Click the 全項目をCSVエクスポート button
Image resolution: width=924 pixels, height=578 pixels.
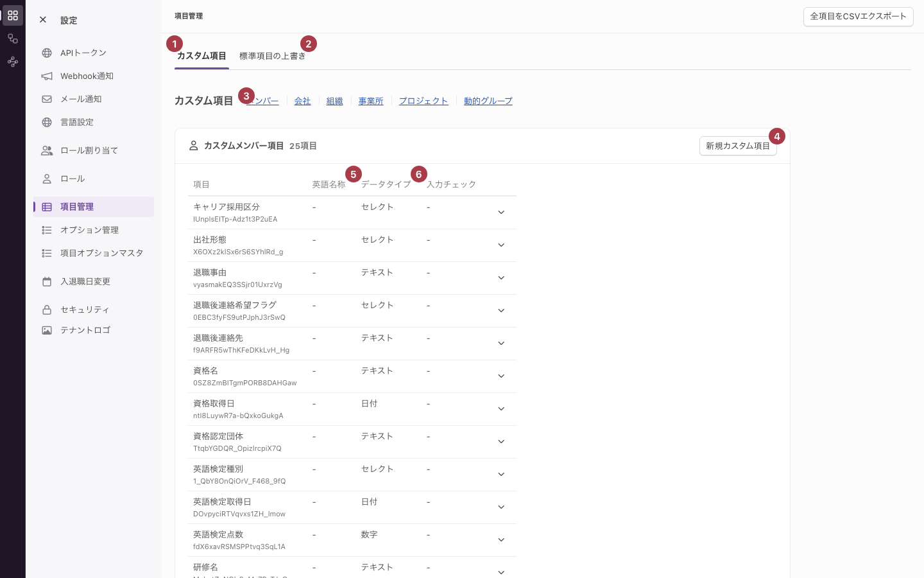coord(858,17)
